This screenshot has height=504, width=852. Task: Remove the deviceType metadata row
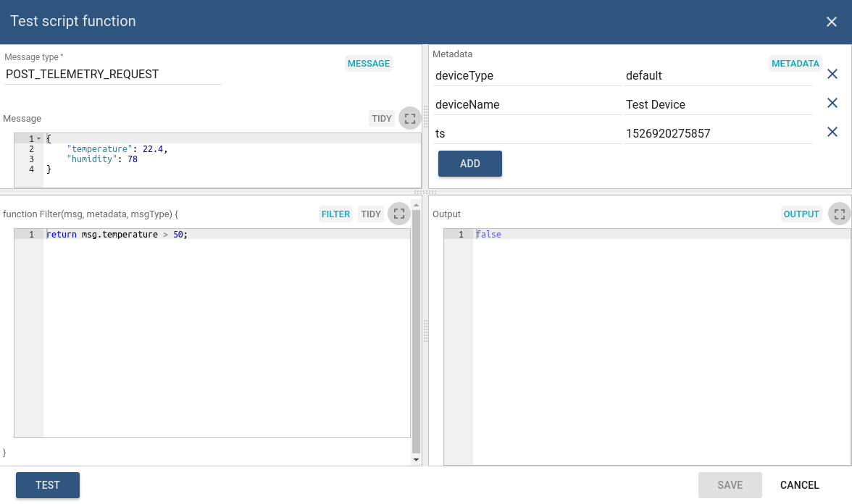pos(832,75)
